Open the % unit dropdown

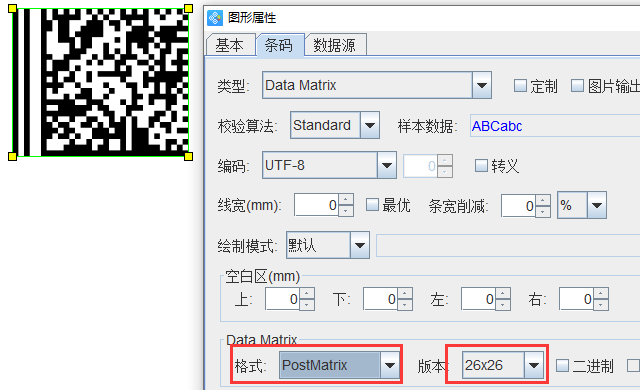coord(597,205)
